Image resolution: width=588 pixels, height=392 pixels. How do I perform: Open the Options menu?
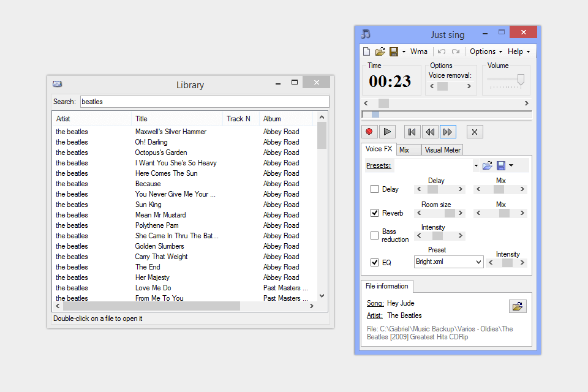pos(486,51)
